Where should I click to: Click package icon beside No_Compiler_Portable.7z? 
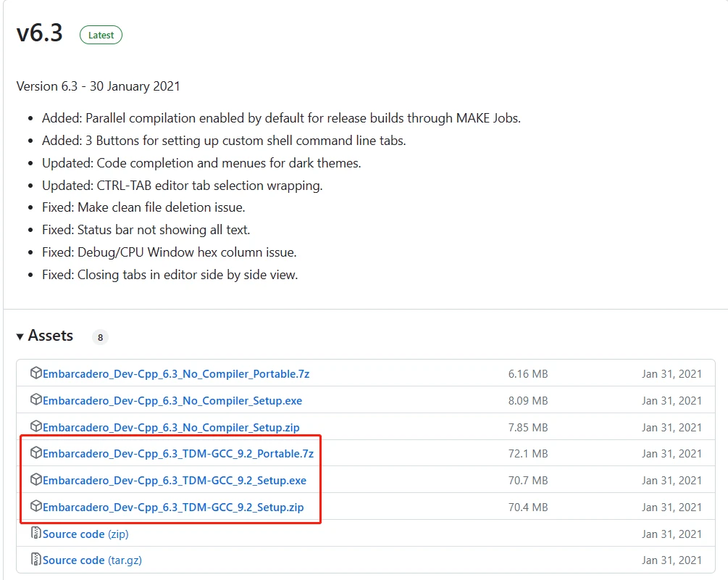(x=35, y=373)
